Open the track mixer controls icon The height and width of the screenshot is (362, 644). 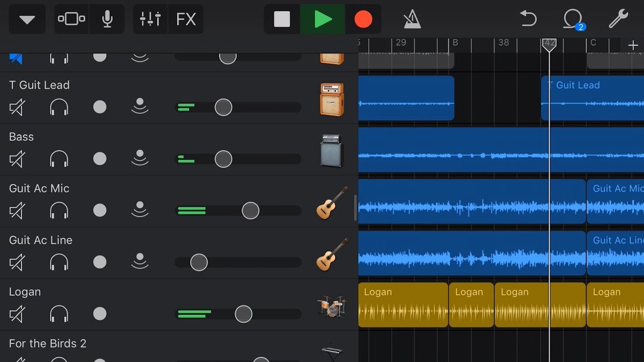click(x=150, y=20)
